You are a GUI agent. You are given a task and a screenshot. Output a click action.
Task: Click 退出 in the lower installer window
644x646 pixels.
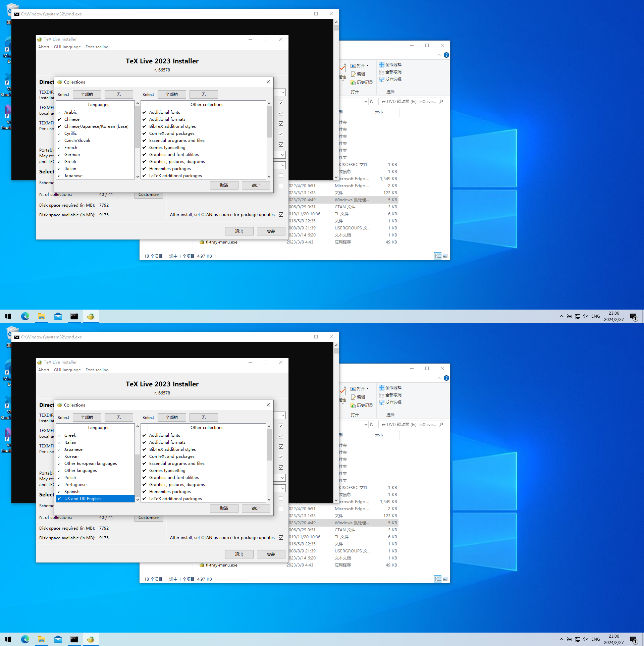[239, 554]
